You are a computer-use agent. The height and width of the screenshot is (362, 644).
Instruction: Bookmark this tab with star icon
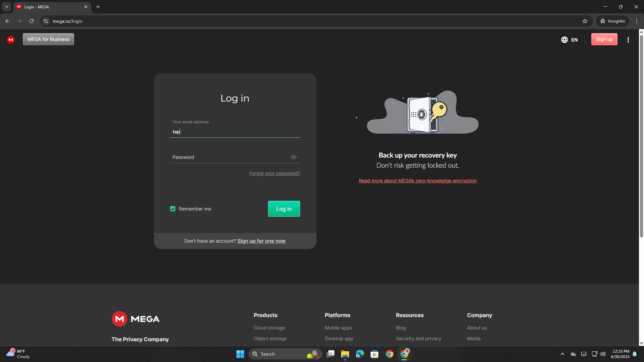pyautogui.click(x=585, y=21)
